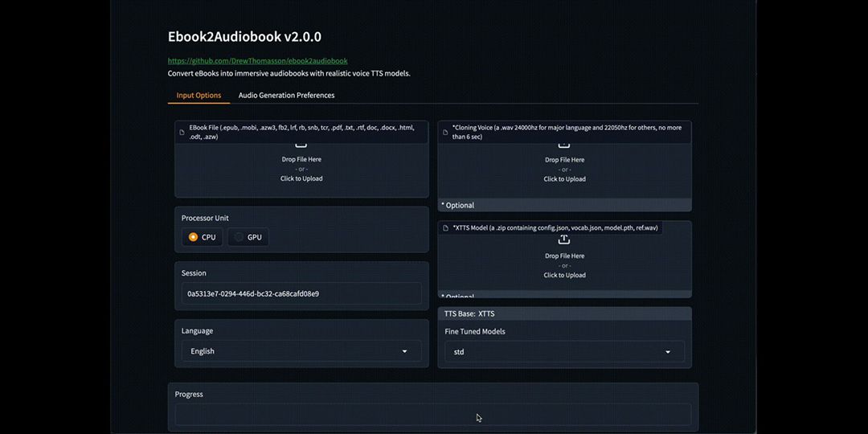868x434 pixels.
Task: Click the file icon beside XTTS Model label
Action: coord(445,227)
